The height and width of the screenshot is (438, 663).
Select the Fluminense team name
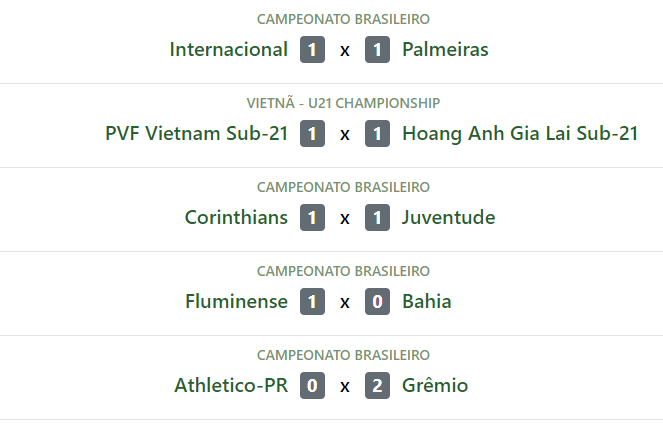(236, 301)
